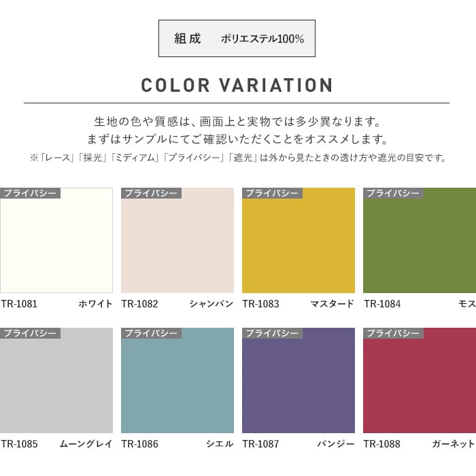This screenshot has width=476, height=476.
Task: Click the TR-1081 product code label
Action: [x=19, y=304]
